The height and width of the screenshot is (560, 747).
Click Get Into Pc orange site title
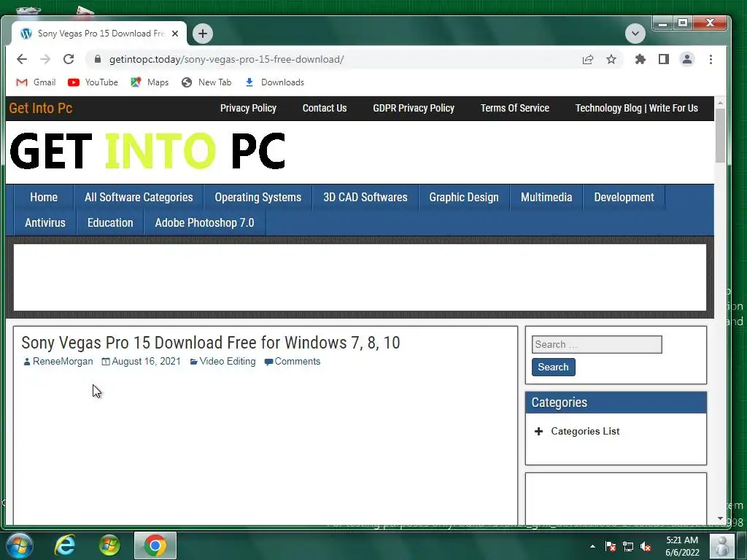tap(41, 108)
